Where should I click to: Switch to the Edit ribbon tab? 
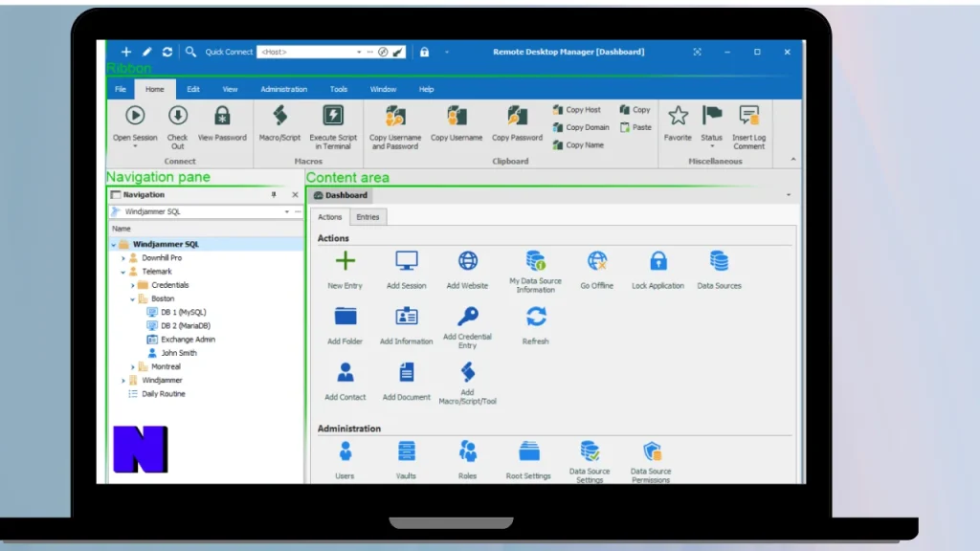(193, 89)
